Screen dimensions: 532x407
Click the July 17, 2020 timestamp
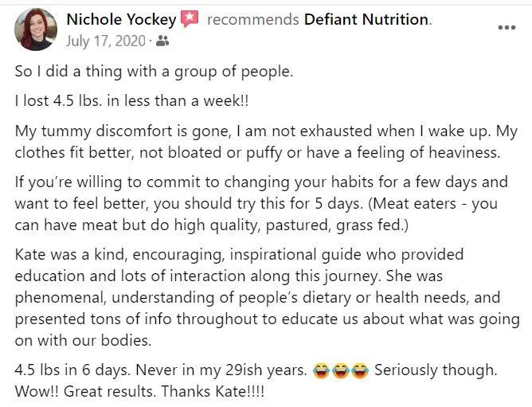coord(106,40)
